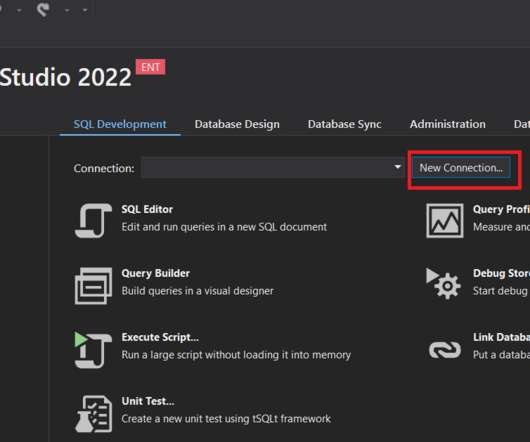Click the Execute Script... title link

click(160, 337)
